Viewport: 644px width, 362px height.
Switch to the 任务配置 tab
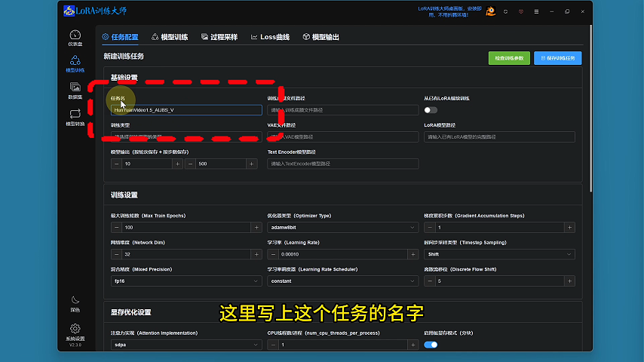pos(120,37)
